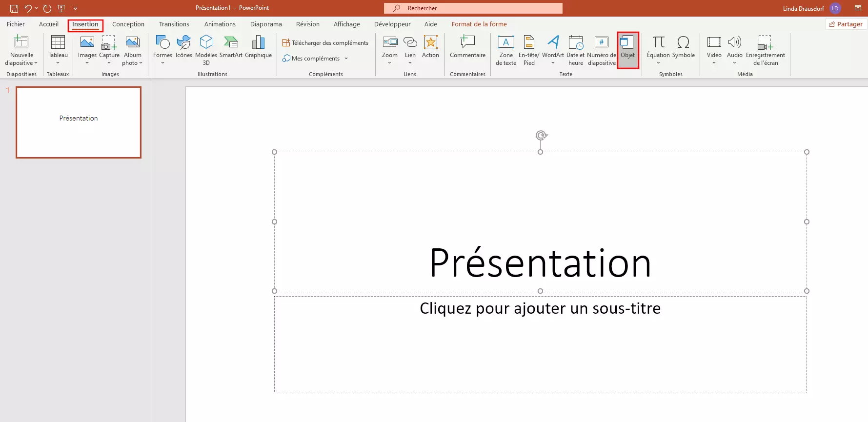Click the subtitle placeholder 'Cliquez pour ajouter un sous-titre'
This screenshot has width=868, height=422.
pos(540,308)
